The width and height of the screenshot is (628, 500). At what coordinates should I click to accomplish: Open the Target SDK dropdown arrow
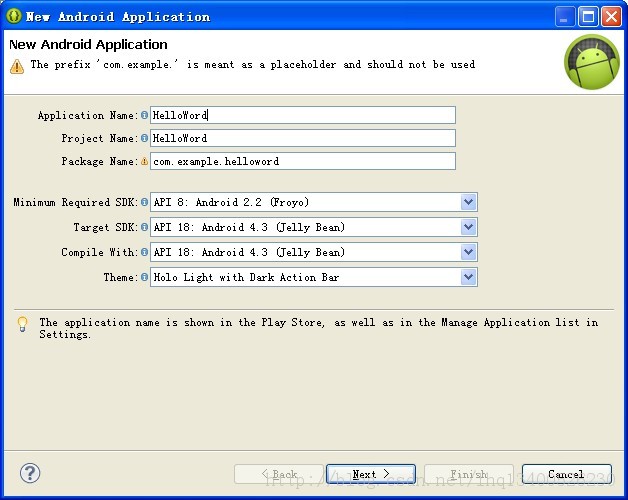tap(468, 227)
